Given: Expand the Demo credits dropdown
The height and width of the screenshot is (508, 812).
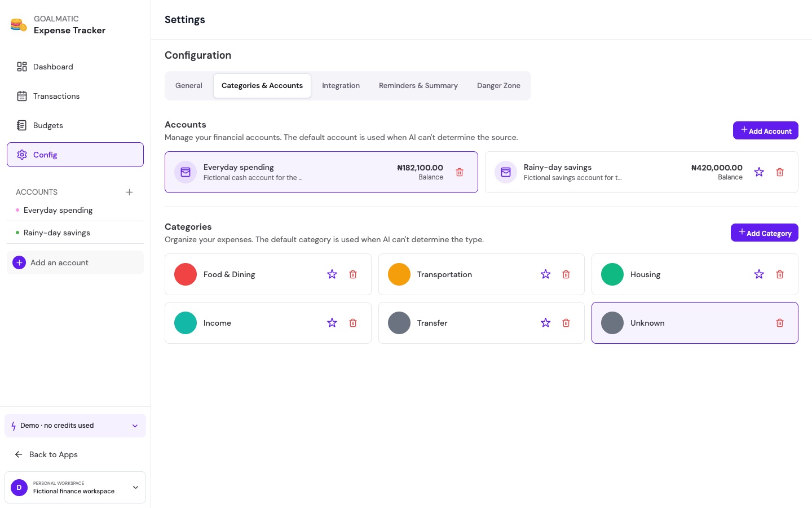Looking at the screenshot, I should [75, 426].
